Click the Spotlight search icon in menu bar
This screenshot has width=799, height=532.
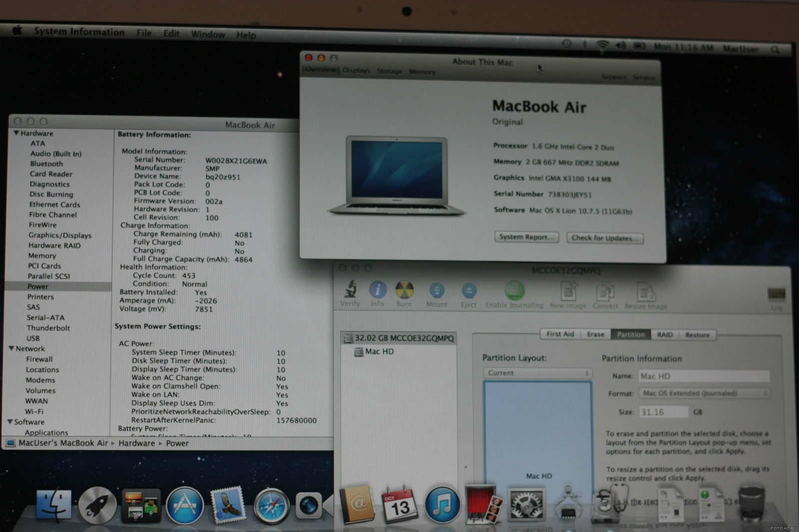pos(775,49)
